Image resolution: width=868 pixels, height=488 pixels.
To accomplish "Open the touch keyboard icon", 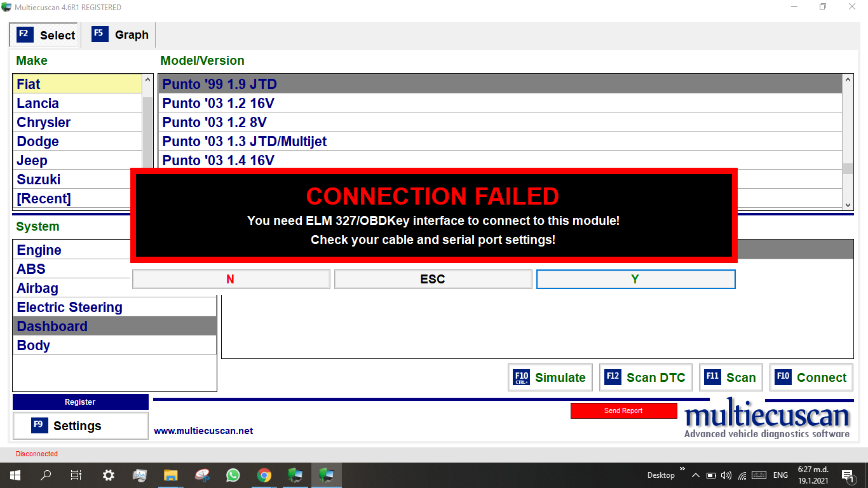I will (x=759, y=475).
